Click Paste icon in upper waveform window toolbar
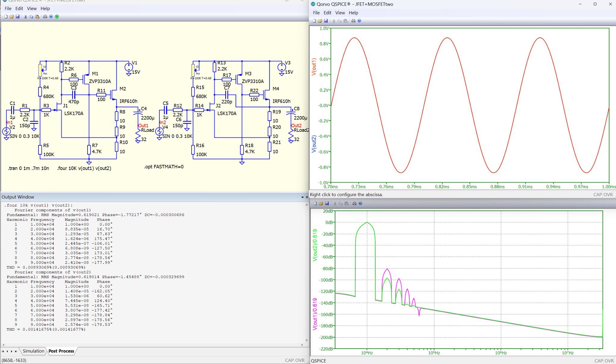616x364 pixels. point(345,21)
